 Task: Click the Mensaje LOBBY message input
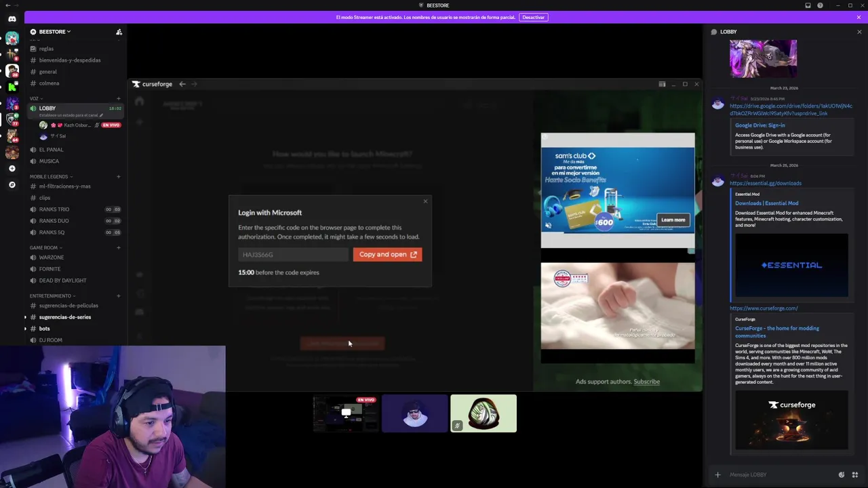[x=780, y=474]
